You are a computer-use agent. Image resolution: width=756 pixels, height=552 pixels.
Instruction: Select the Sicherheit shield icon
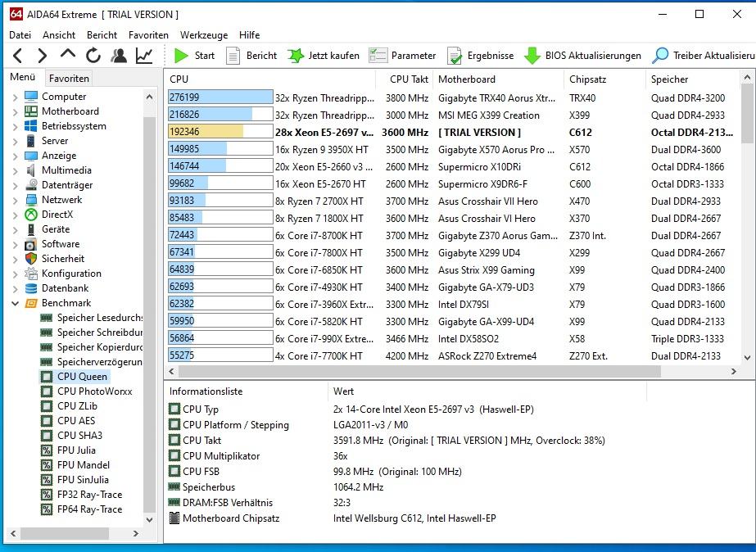click(x=31, y=259)
